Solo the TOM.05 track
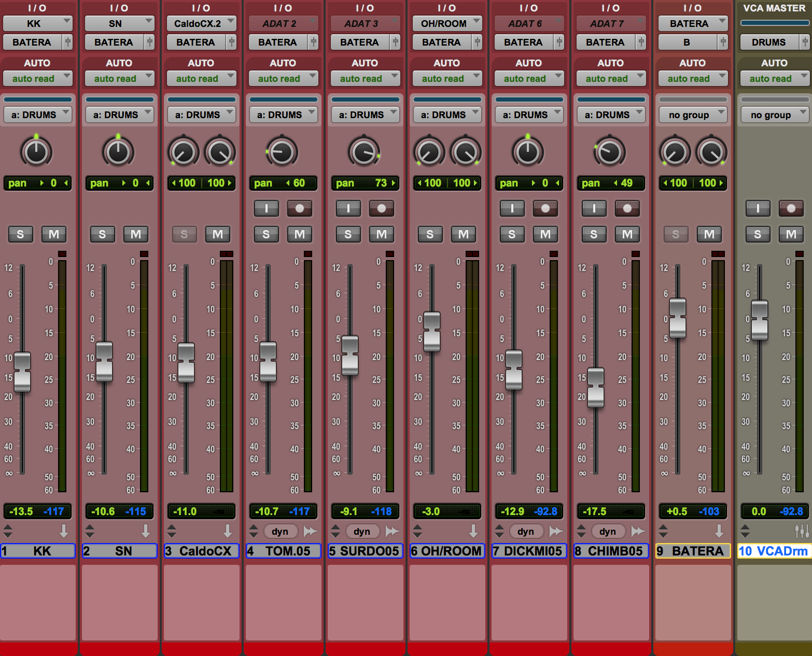This screenshot has height=656, width=812. 266,234
